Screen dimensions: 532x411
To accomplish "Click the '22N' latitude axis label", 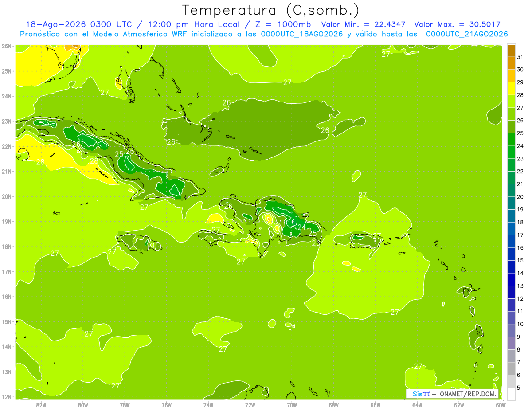I will click(6, 146).
